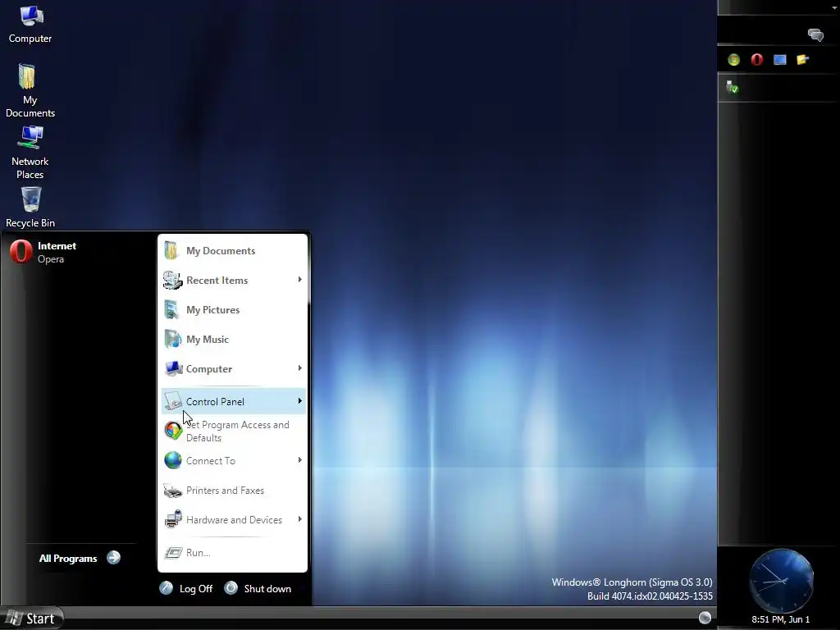Expand the Computer submenu arrow

pyautogui.click(x=300, y=368)
